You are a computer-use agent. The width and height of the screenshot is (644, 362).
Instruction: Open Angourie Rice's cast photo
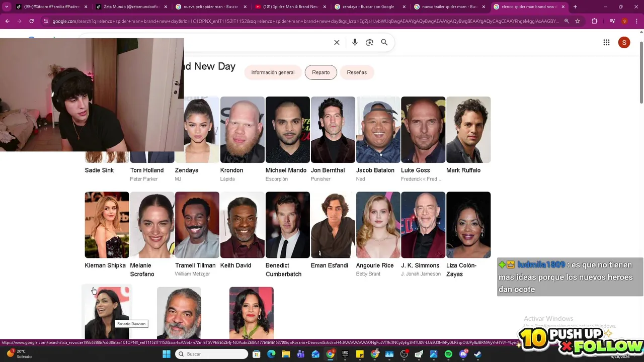(378, 225)
